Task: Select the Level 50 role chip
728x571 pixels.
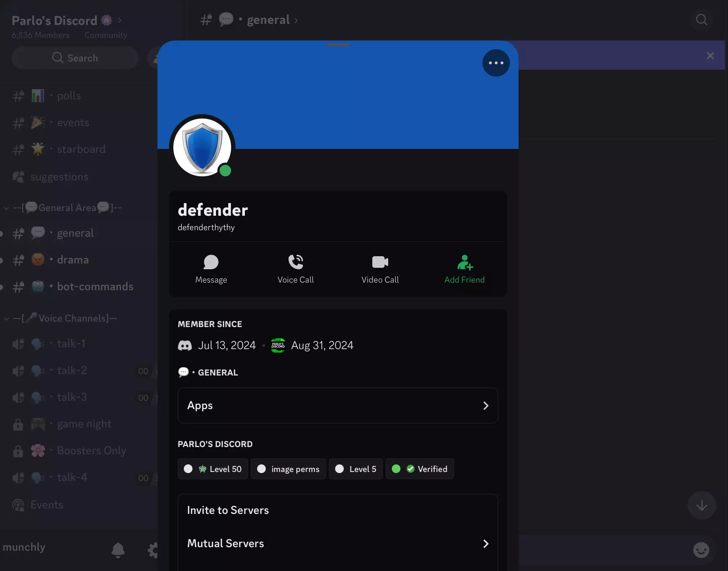Action: pyautogui.click(x=213, y=469)
